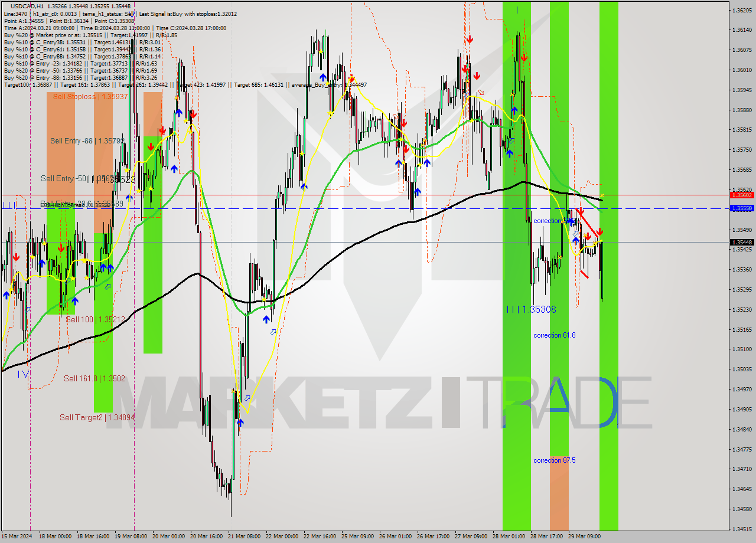Click the Sell 161.8 1.3502 label
The width and height of the screenshot is (756, 543).
(94, 378)
